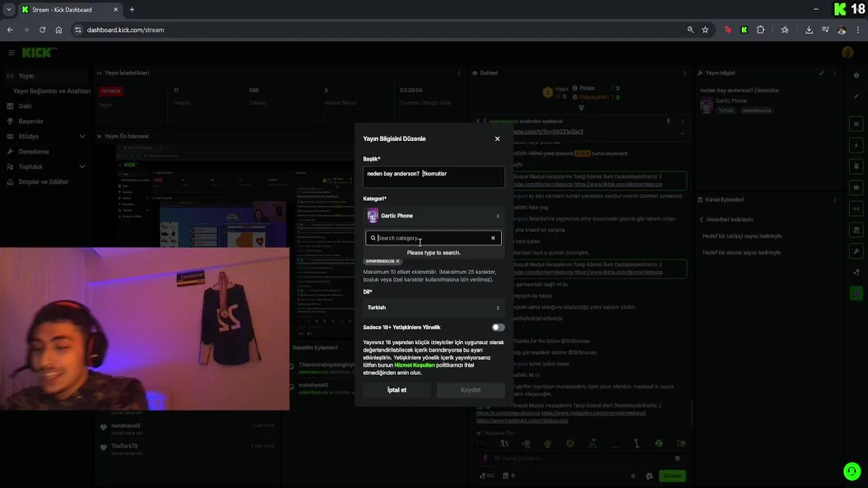868x488 pixels.
Task: Open the support headset chat bubble
Action: [x=852, y=470]
